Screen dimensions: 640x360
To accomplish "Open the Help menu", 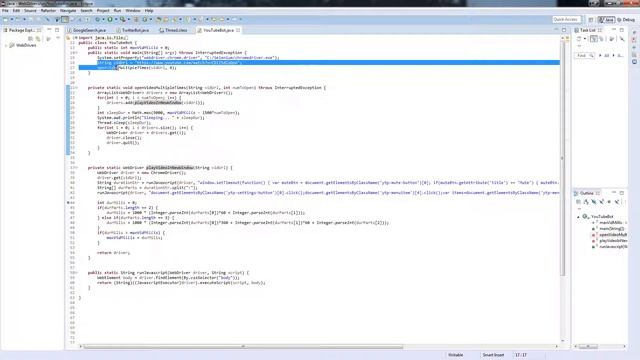I will pos(149,11).
